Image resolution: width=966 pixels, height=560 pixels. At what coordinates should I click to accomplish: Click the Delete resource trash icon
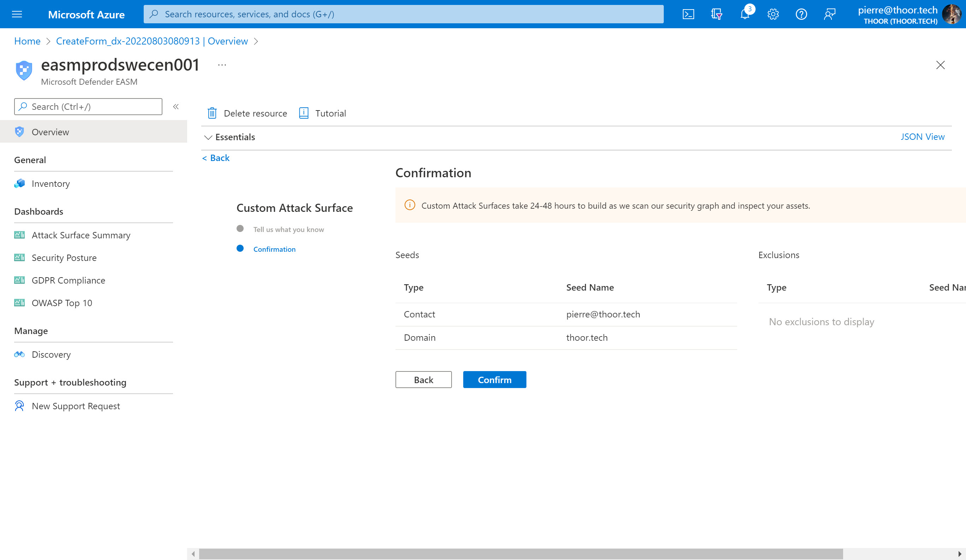(212, 113)
